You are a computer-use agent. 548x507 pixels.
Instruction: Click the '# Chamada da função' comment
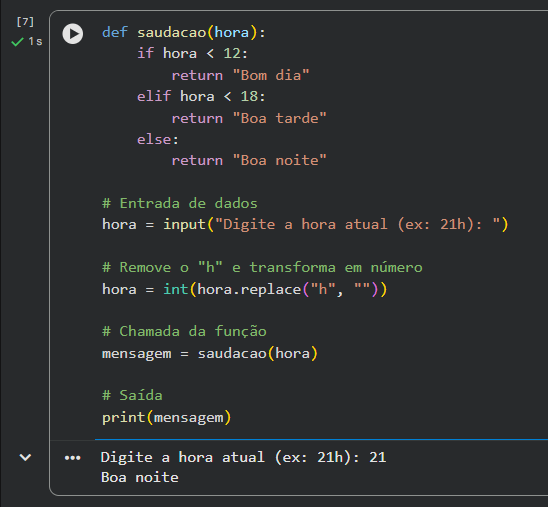point(184,331)
